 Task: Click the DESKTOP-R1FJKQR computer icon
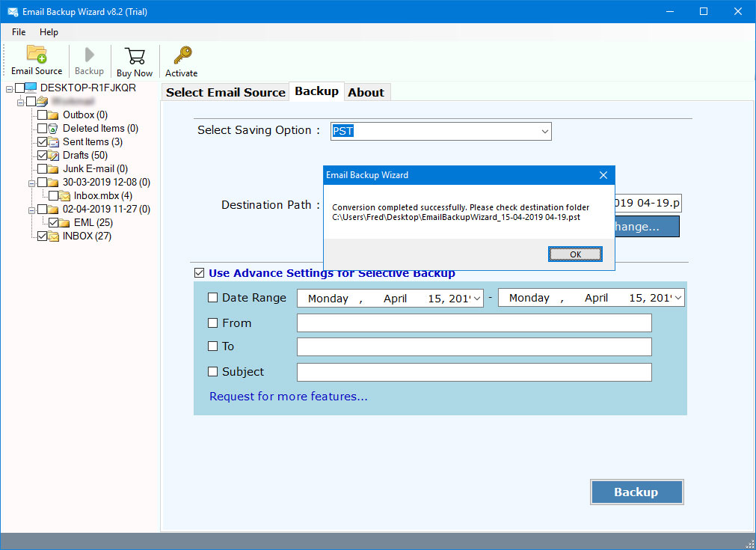pyautogui.click(x=31, y=88)
